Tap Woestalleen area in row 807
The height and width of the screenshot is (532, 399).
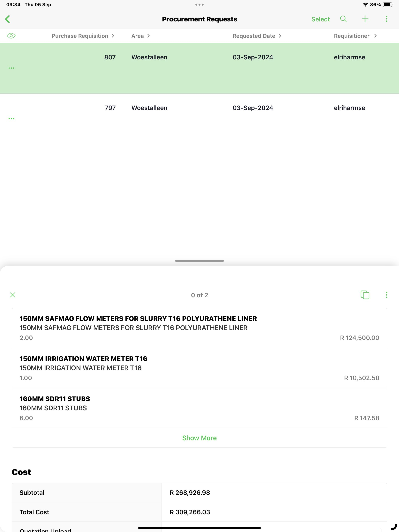click(149, 57)
